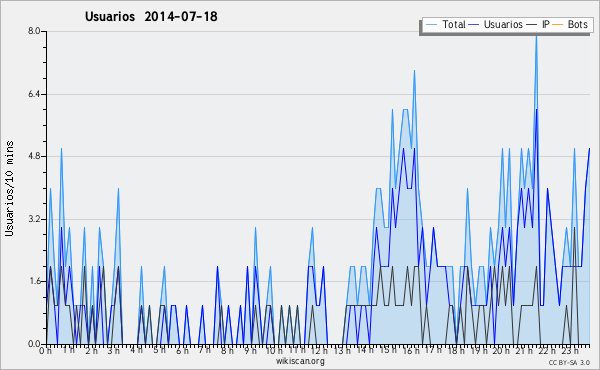This screenshot has height=370, width=600.
Task: Click the '23 h' x-axis label
Action: click(570, 350)
